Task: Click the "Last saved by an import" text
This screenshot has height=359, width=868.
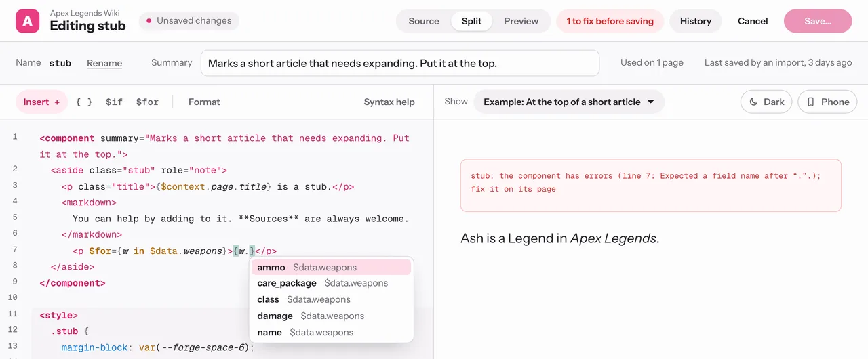Action: point(778,62)
